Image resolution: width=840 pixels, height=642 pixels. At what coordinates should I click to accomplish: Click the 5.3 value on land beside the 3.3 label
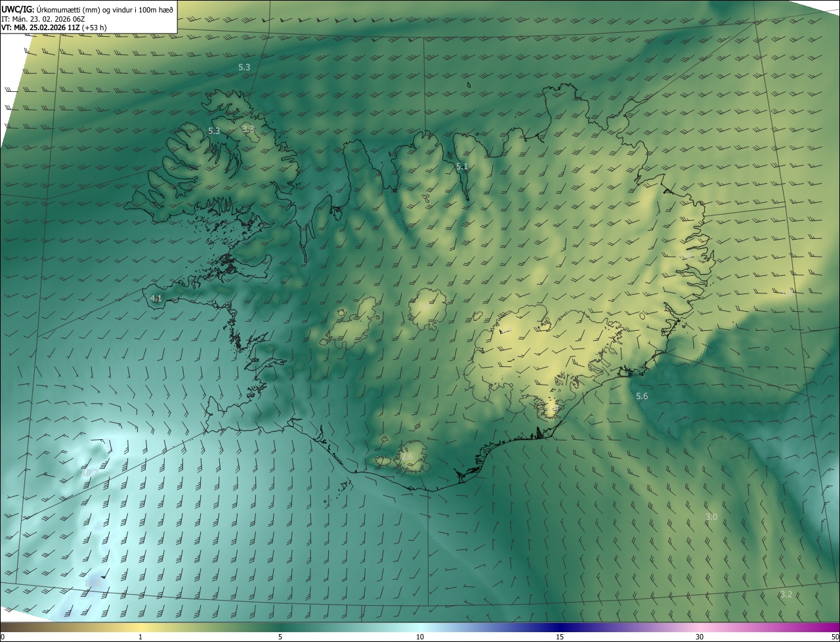[214, 131]
